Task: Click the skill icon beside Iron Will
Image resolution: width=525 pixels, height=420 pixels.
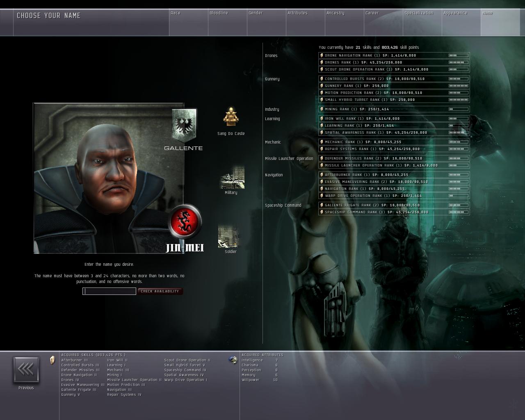Action: tap(322, 119)
